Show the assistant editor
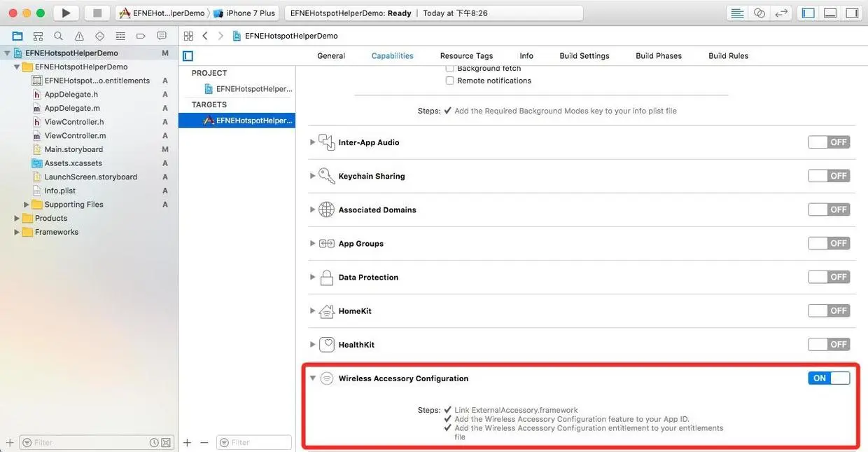Screen dimensions: 868x452 [759, 13]
